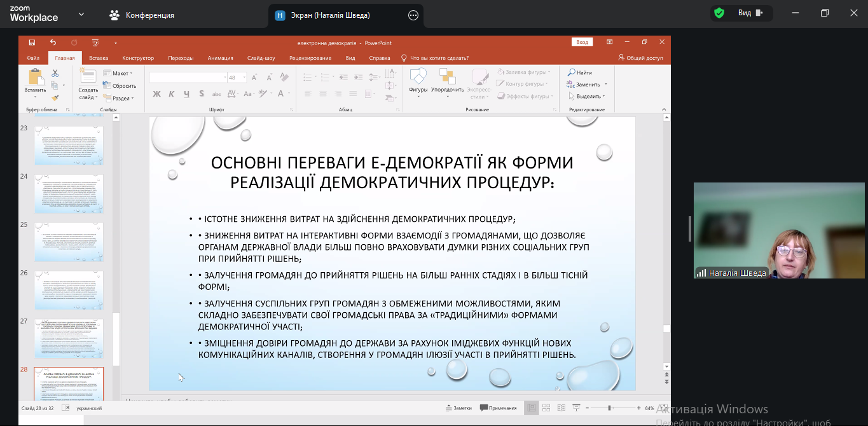Open the Вставка ribbon tab
This screenshot has height=426, width=868.
tap(99, 58)
